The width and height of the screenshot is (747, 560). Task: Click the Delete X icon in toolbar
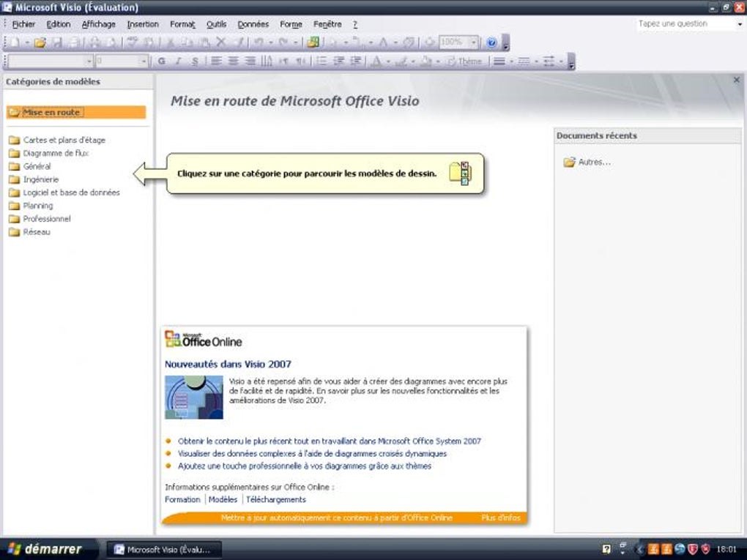pos(220,42)
